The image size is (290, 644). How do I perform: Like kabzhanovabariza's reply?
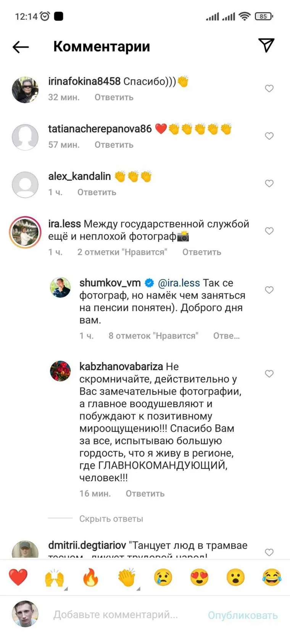(269, 374)
